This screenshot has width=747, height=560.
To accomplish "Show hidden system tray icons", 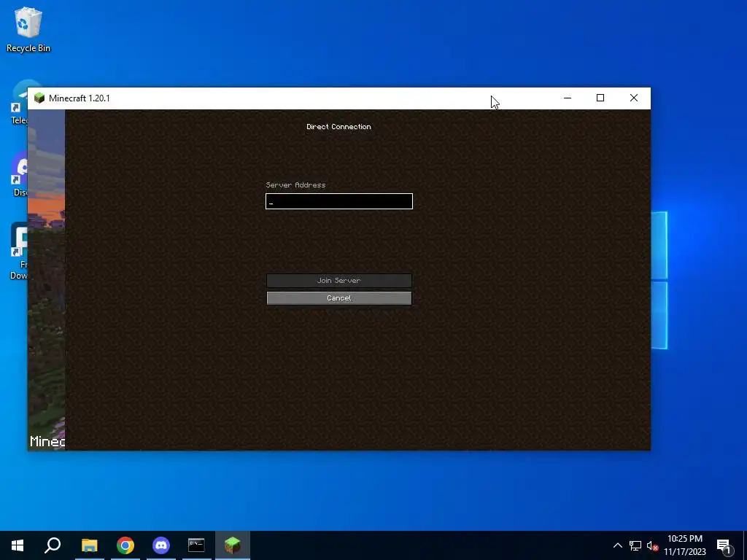I will (x=617, y=545).
